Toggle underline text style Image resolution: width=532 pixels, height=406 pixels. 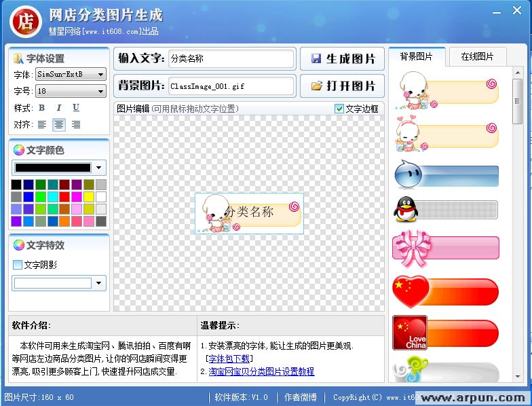tap(76, 108)
